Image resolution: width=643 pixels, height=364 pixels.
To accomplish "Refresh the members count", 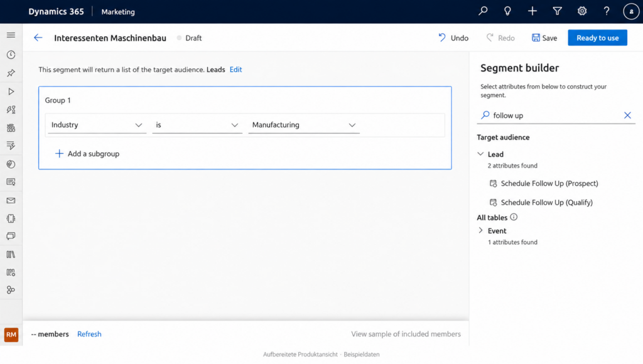I will (89, 334).
